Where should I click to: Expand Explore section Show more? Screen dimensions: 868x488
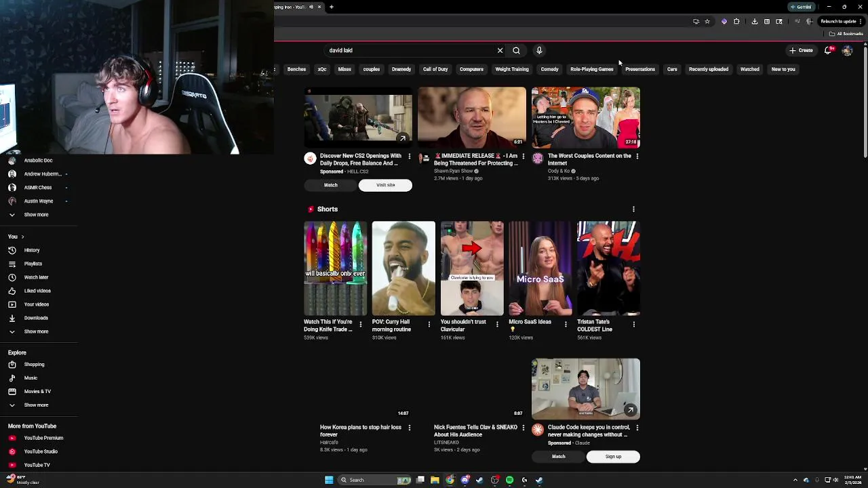37,405
